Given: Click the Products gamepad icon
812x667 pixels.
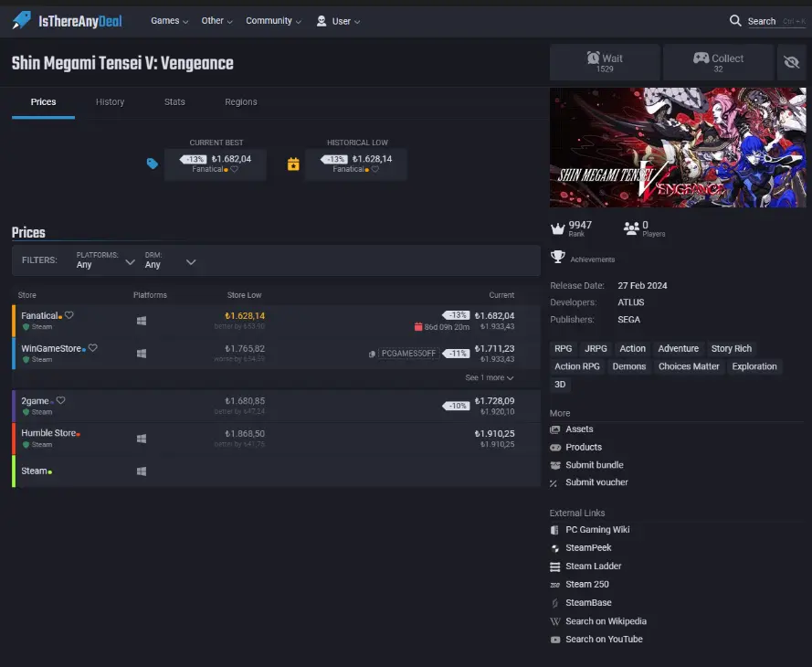Looking at the screenshot, I should (x=555, y=448).
